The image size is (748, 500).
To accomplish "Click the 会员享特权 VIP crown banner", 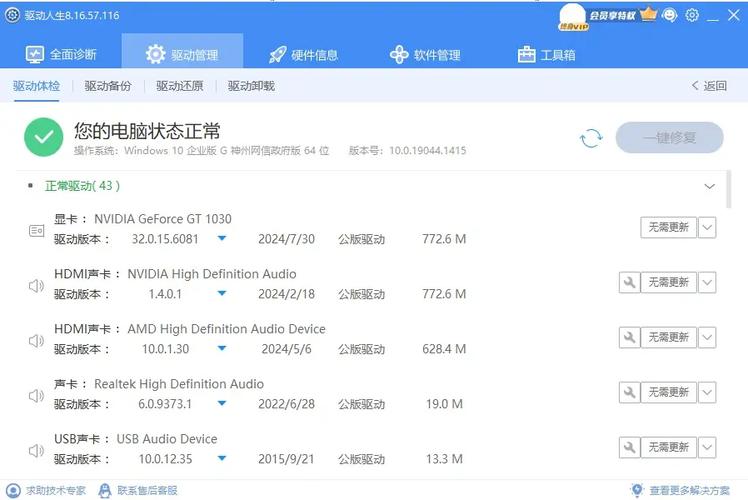I will coord(623,15).
